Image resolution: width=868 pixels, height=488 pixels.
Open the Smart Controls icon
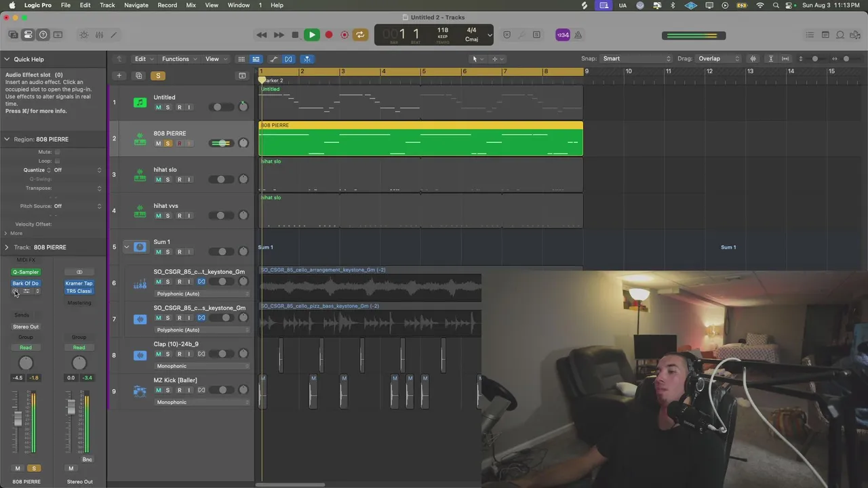pyautogui.click(x=84, y=35)
